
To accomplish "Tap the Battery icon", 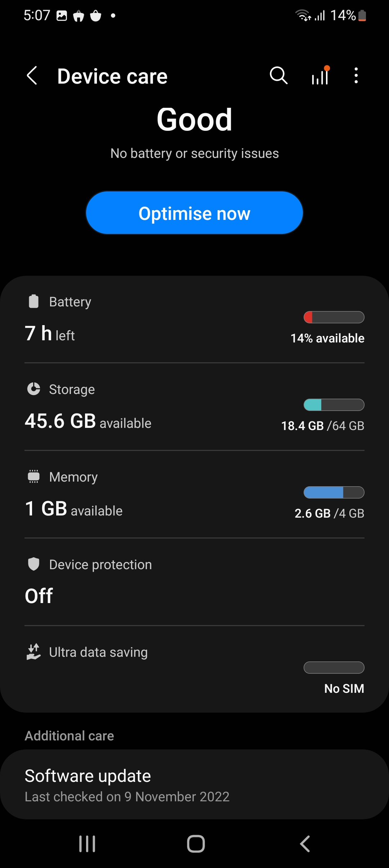I will 33,301.
